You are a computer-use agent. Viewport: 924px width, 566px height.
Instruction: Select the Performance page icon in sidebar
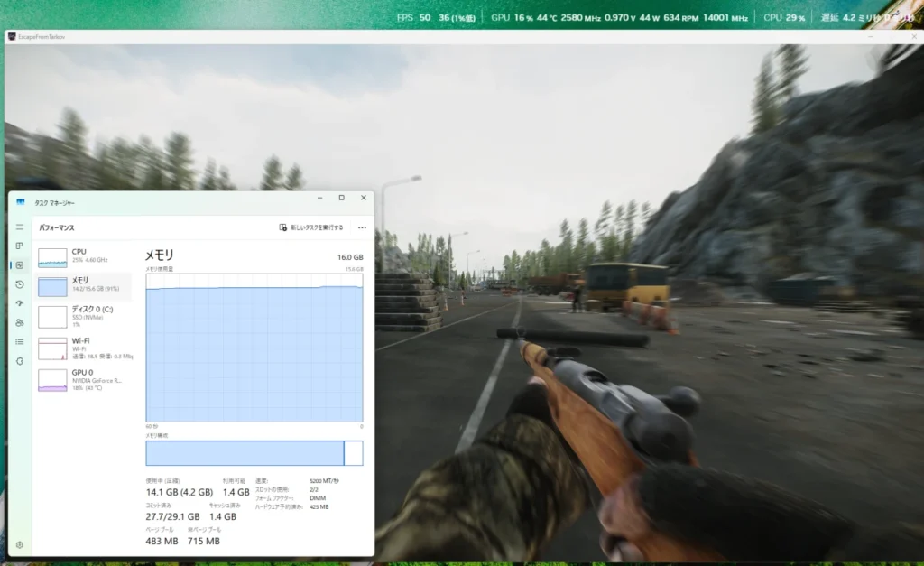pyautogui.click(x=20, y=265)
